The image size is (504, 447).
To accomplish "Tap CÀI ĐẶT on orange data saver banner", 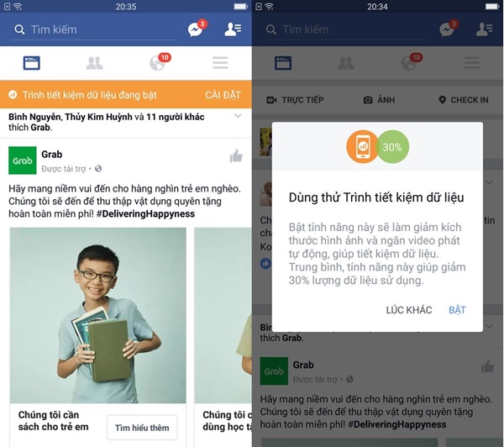I will 223,95.
